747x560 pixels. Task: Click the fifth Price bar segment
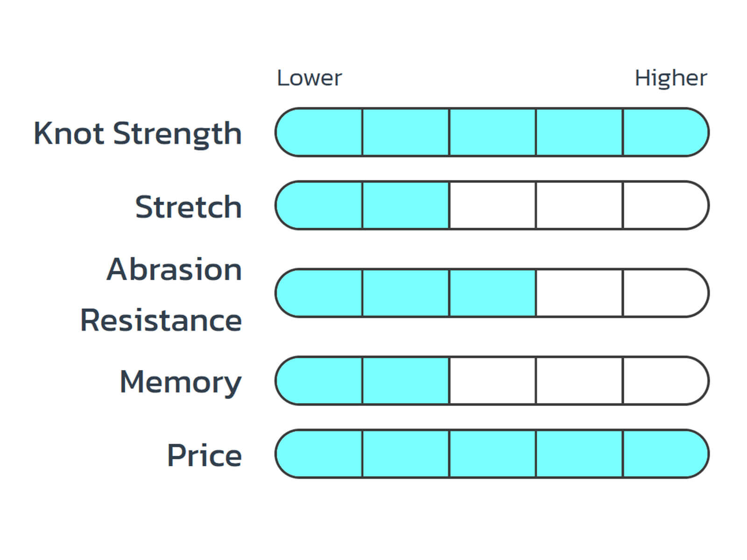(x=666, y=454)
